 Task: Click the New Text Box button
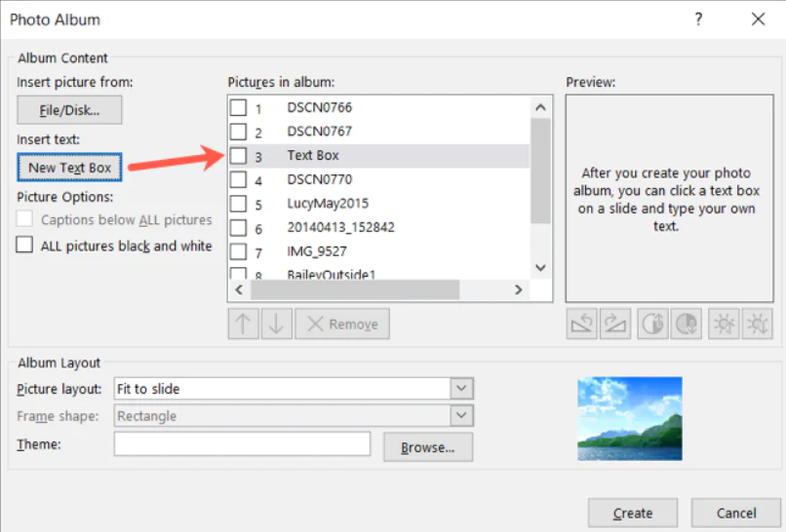[69, 168]
